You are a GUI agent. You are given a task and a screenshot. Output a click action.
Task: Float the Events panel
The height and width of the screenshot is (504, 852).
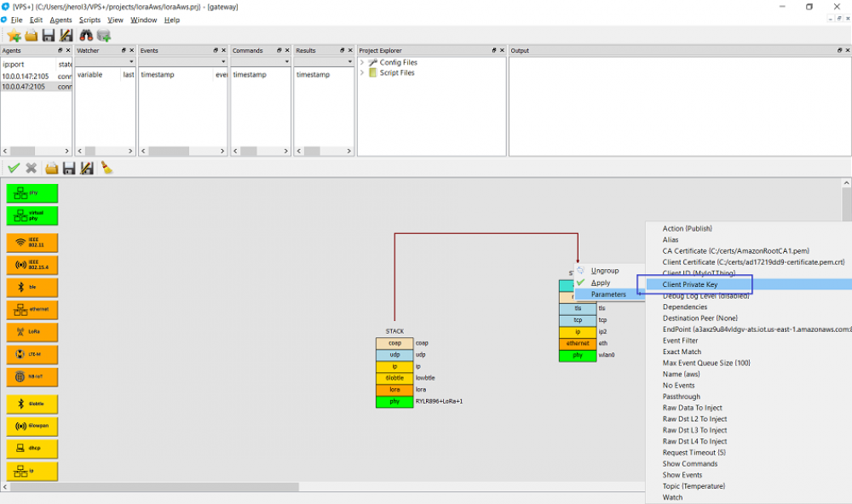(x=216, y=50)
